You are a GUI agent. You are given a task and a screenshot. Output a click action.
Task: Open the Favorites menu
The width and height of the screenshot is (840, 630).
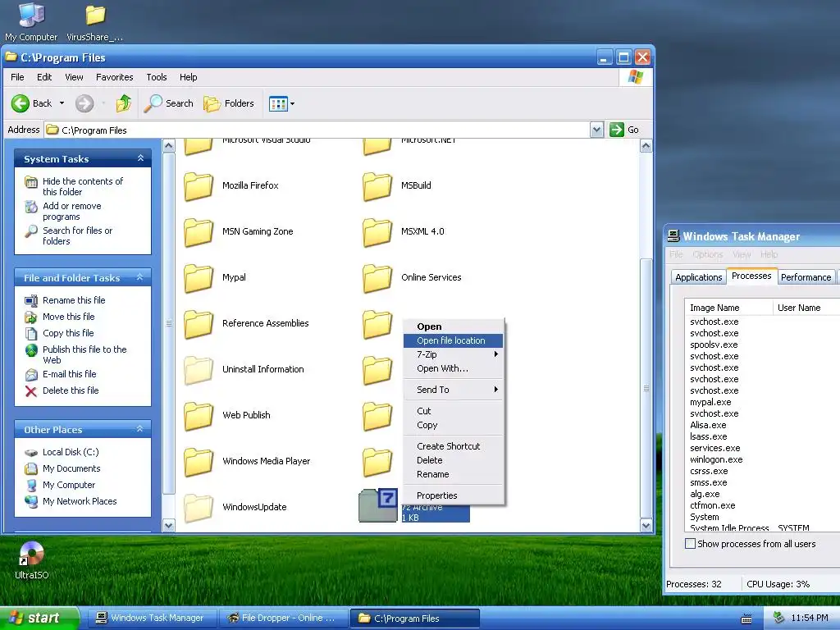tap(115, 77)
